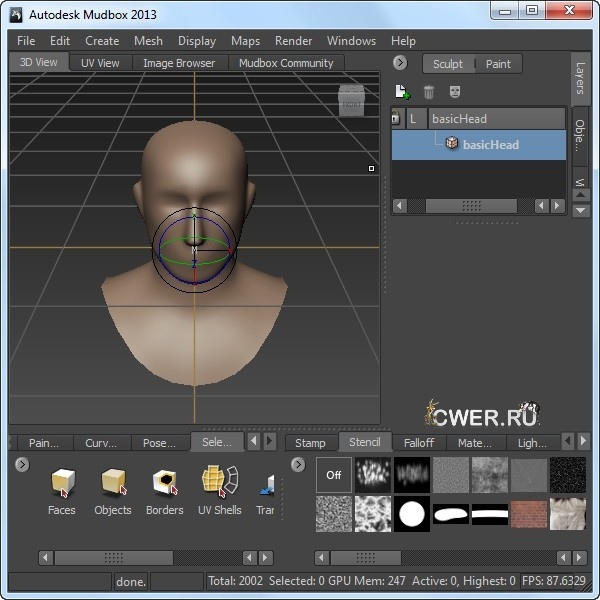Switch layer mode to Paint
The height and width of the screenshot is (600, 600).
pos(498,64)
